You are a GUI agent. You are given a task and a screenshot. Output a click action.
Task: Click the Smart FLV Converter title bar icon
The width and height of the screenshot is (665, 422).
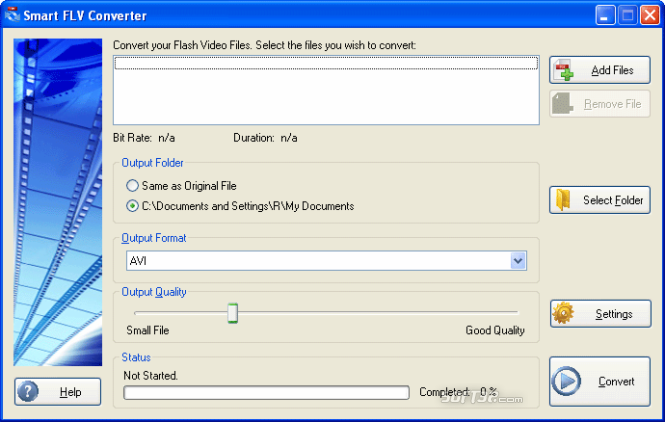click(x=12, y=15)
